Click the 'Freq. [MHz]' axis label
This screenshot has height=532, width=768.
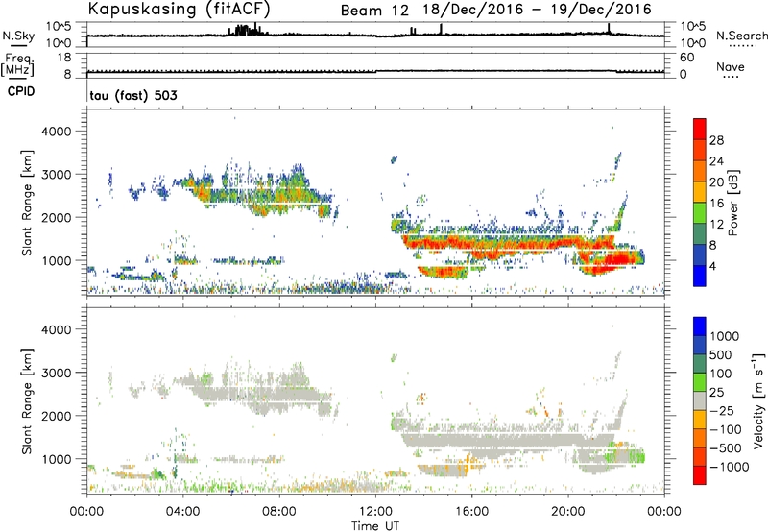click(x=18, y=64)
